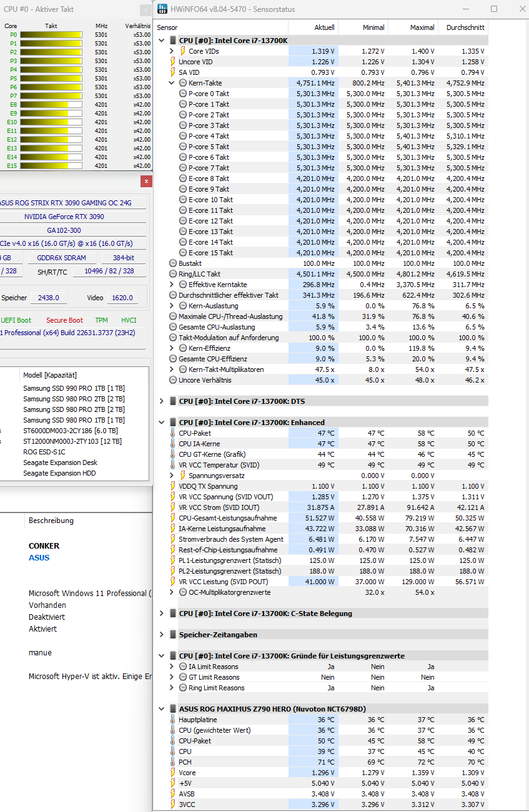The height and width of the screenshot is (812, 529).
Task: Click the HVCI status label
Action: (x=129, y=320)
